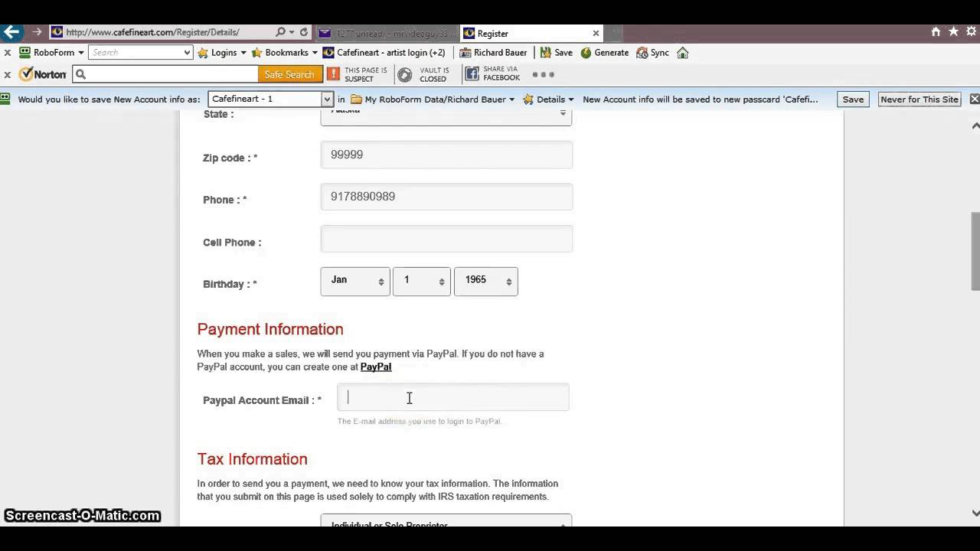Viewport: 980px width, 551px height.
Task: Expand the RoboForm search box dropdown arrow
Action: (x=187, y=53)
